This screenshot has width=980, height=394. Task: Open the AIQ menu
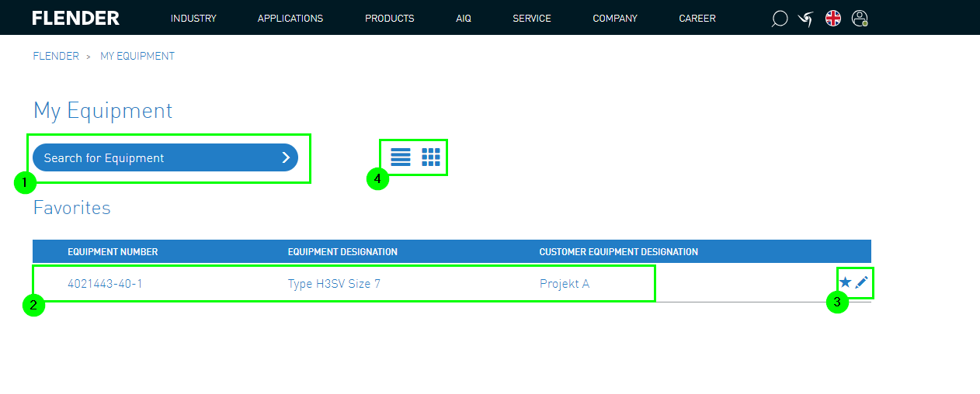pyautogui.click(x=464, y=19)
